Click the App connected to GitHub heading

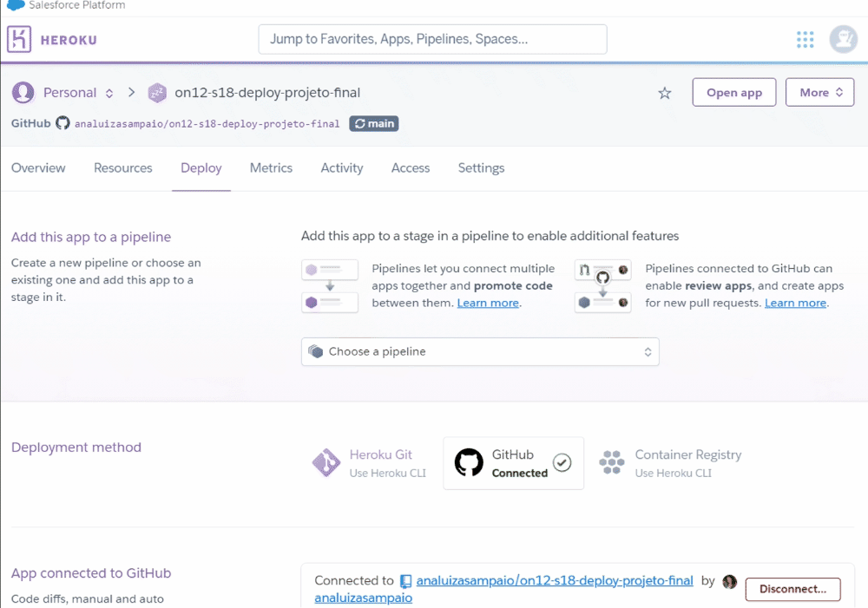[x=91, y=573]
